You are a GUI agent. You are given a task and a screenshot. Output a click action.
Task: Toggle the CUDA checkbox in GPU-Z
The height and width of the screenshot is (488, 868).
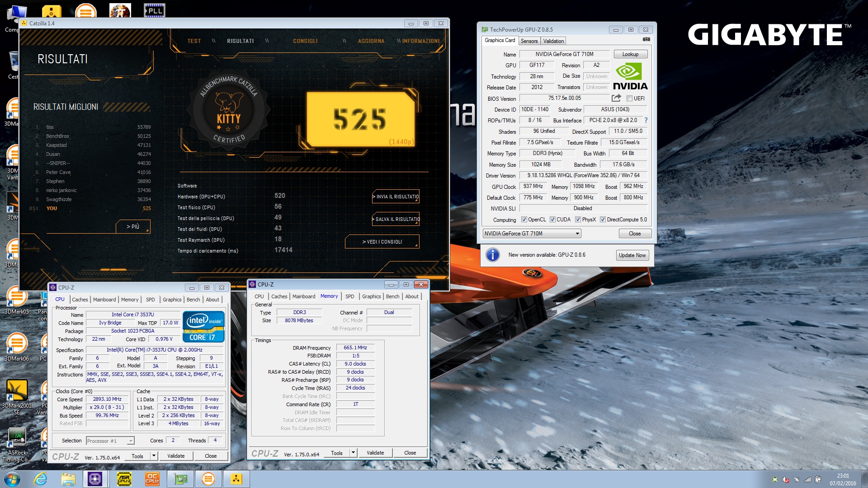[x=552, y=220]
